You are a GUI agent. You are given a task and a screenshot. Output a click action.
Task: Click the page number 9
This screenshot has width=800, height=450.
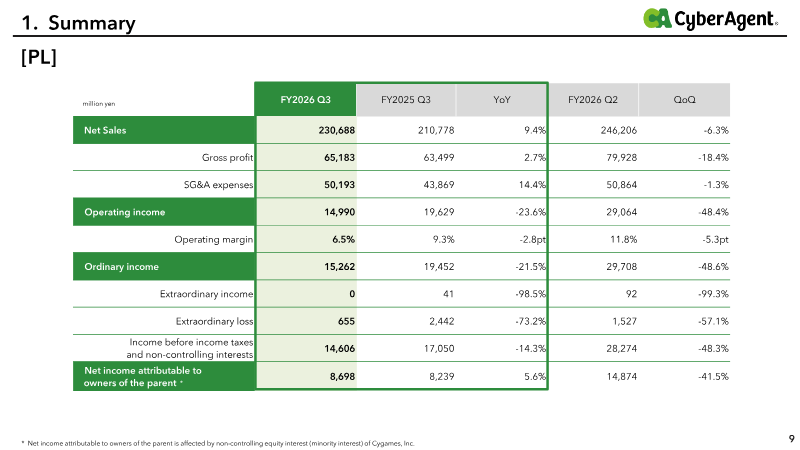click(791, 438)
